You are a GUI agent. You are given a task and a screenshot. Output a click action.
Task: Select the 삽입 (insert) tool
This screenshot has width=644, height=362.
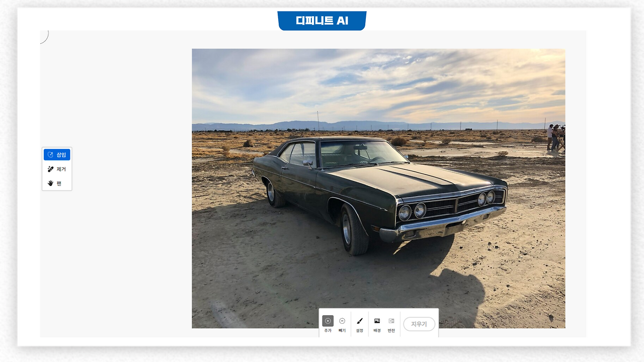tap(57, 155)
